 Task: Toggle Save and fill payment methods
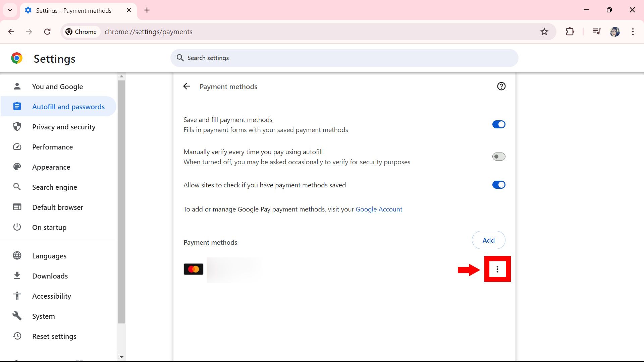[x=499, y=125]
